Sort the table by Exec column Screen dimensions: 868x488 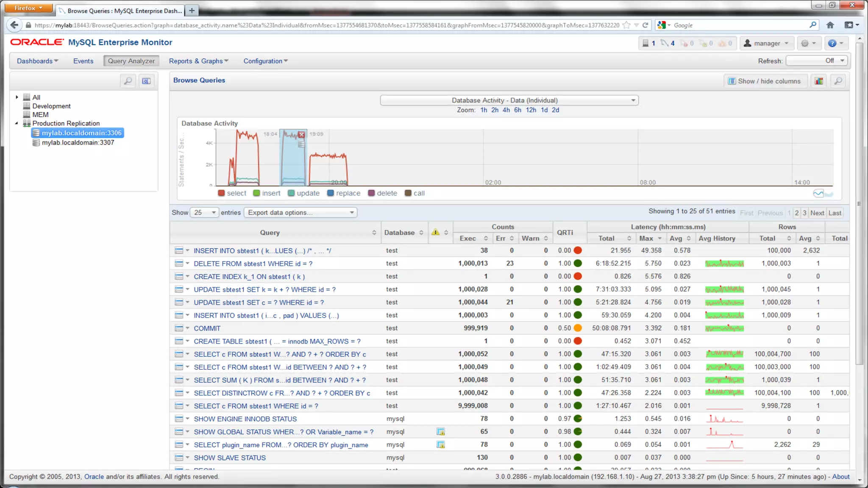click(473, 238)
